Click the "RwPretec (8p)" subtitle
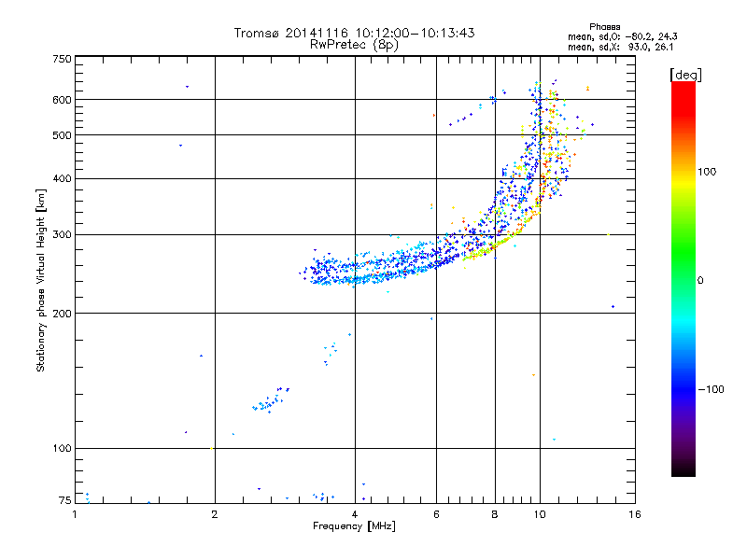 (354, 45)
